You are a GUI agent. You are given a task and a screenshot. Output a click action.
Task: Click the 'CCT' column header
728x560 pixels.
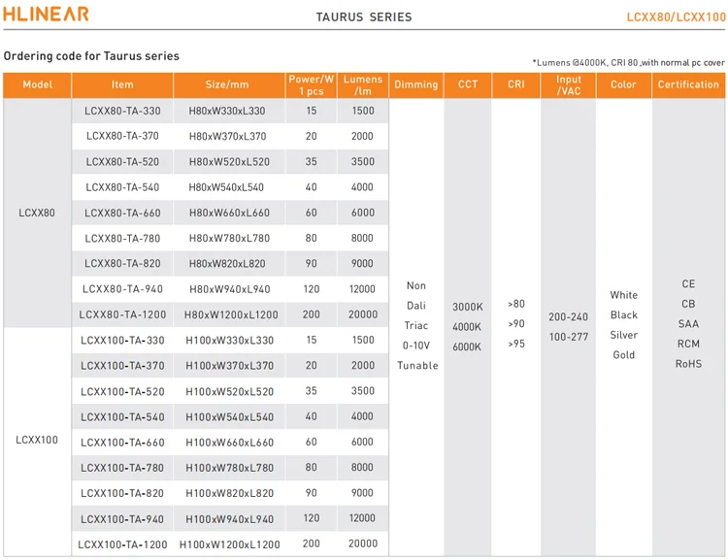click(x=468, y=85)
